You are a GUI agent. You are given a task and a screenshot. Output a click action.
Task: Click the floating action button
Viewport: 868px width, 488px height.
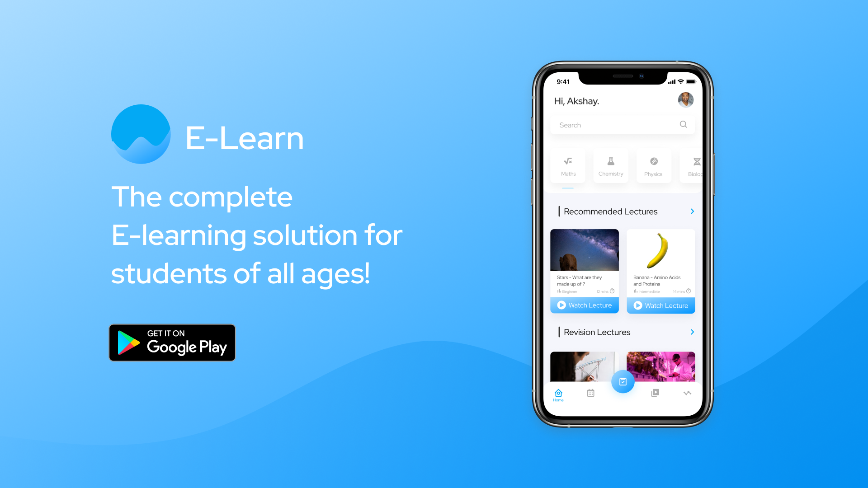tap(623, 382)
